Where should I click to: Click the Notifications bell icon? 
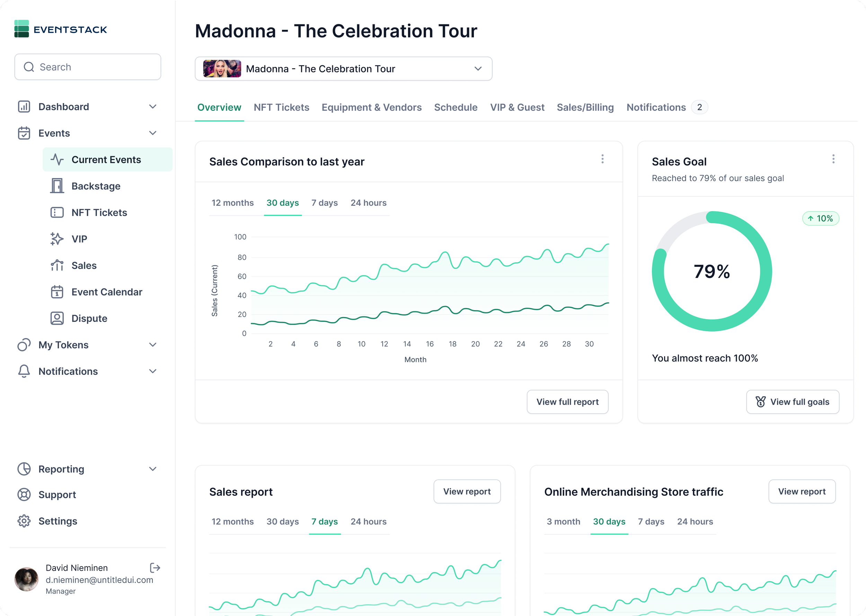(24, 371)
